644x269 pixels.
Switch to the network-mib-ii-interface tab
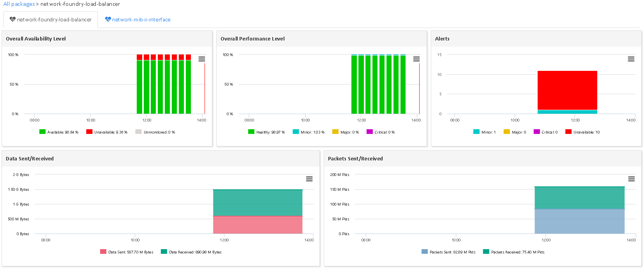pyautogui.click(x=141, y=20)
